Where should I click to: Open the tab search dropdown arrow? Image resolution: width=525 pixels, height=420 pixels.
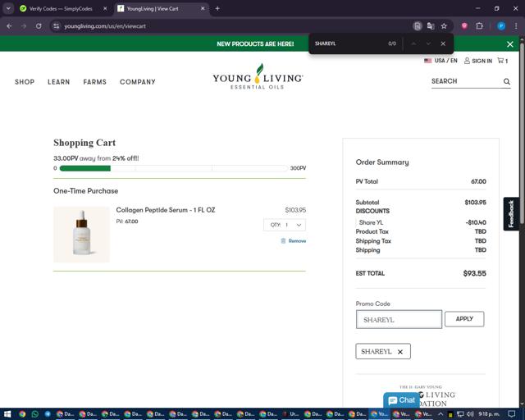[x=8, y=9]
